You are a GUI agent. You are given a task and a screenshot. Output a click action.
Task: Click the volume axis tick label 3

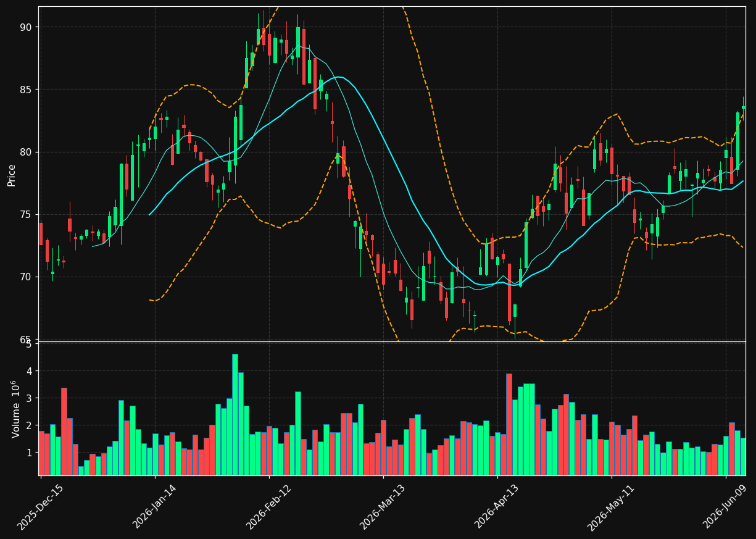click(28, 398)
